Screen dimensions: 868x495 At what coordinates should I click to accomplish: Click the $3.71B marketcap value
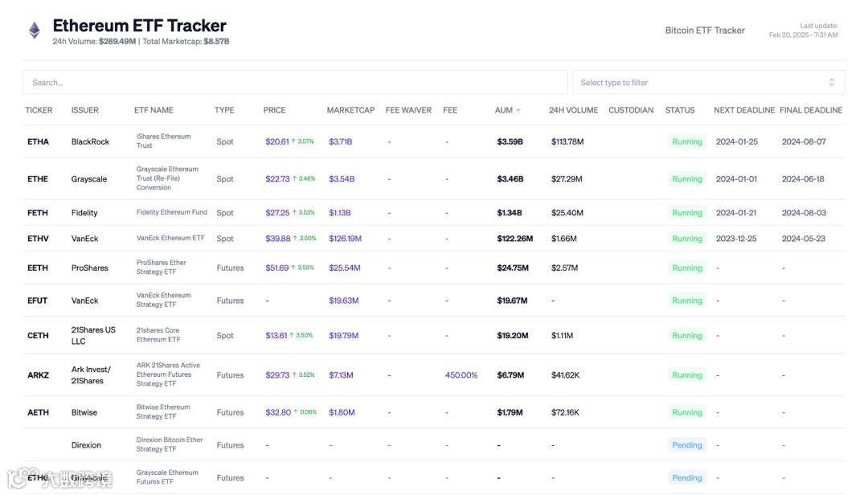(341, 141)
